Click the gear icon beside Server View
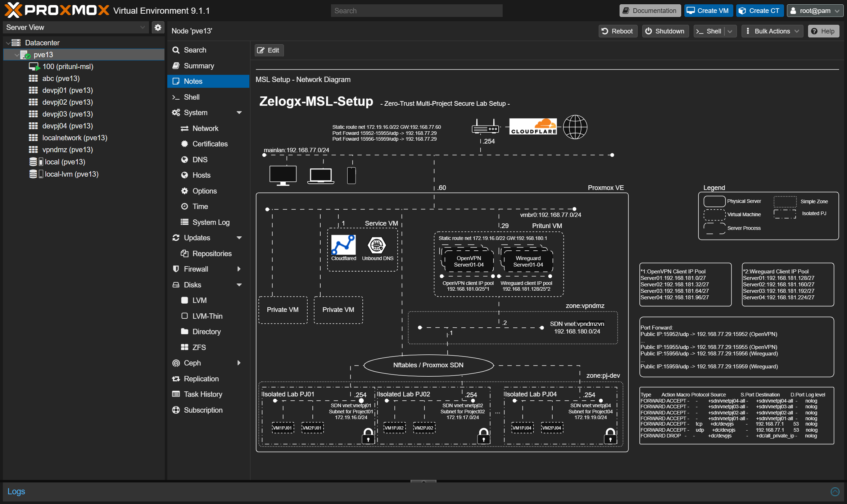 coord(158,27)
